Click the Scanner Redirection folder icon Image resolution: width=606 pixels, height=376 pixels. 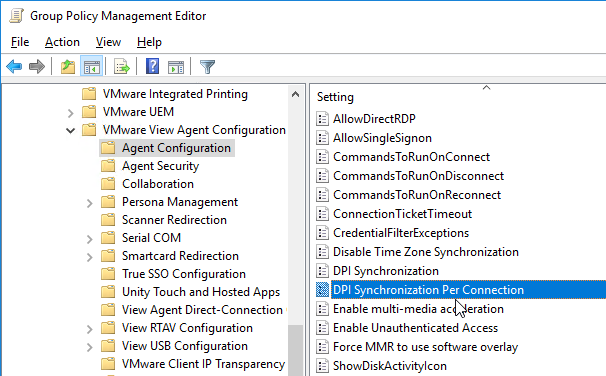point(108,219)
